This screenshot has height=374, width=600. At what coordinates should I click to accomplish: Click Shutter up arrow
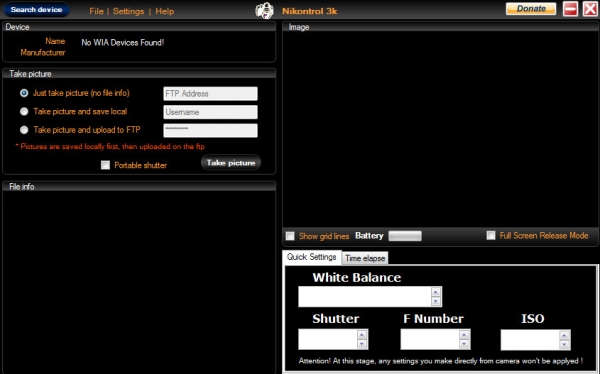pos(362,335)
